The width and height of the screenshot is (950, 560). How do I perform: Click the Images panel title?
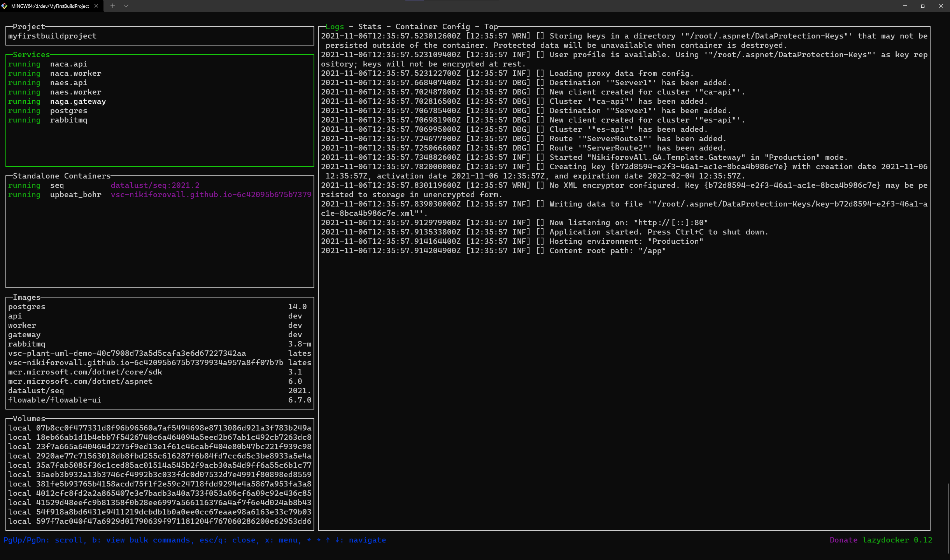26,297
